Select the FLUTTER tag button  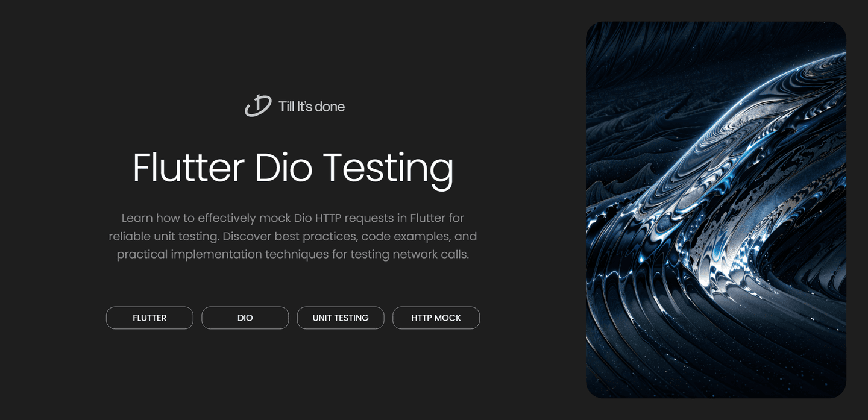[x=149, y=318]
